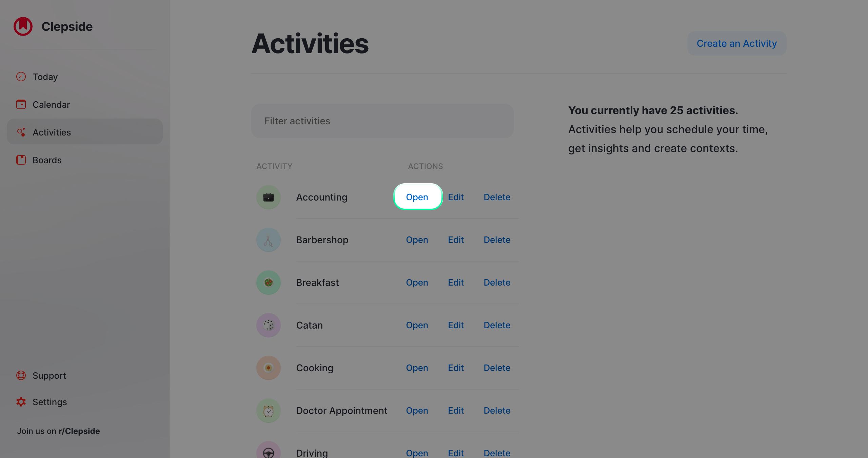Screen dimensions: 868x458
Task: Click the Calendar icon in sidebar
Action: (21, 104)
